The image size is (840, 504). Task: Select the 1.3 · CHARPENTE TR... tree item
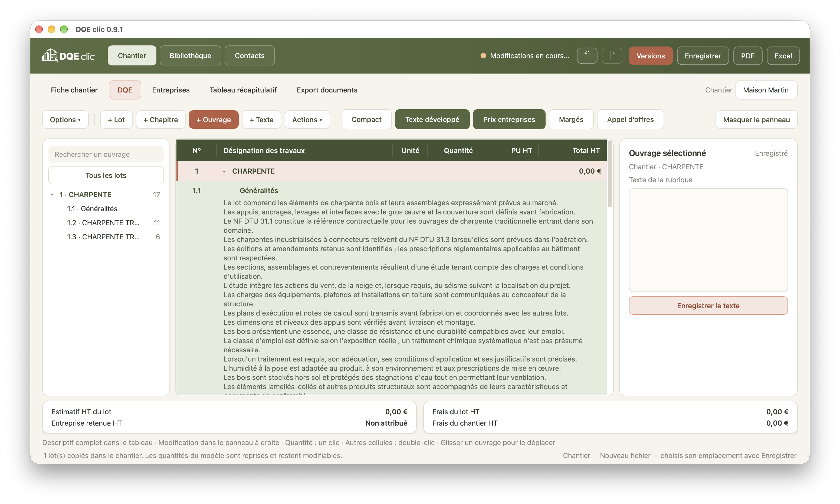[103, 237]
